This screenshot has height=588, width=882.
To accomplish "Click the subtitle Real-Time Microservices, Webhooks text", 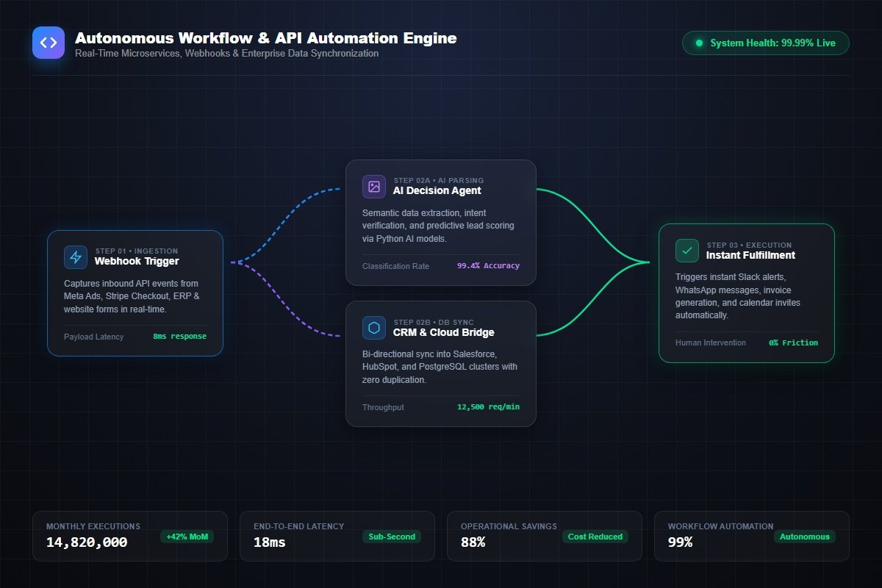I will click(x=227, y=54).
